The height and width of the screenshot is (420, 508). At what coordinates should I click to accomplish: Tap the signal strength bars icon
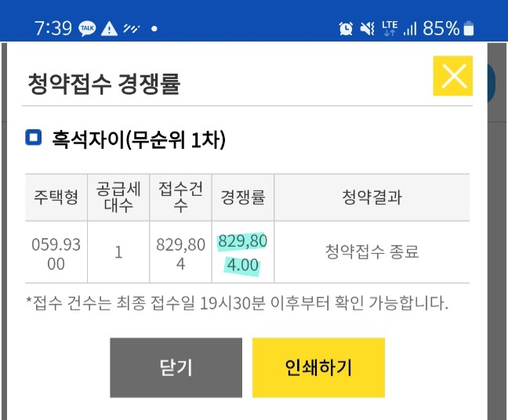coord(410,28)
